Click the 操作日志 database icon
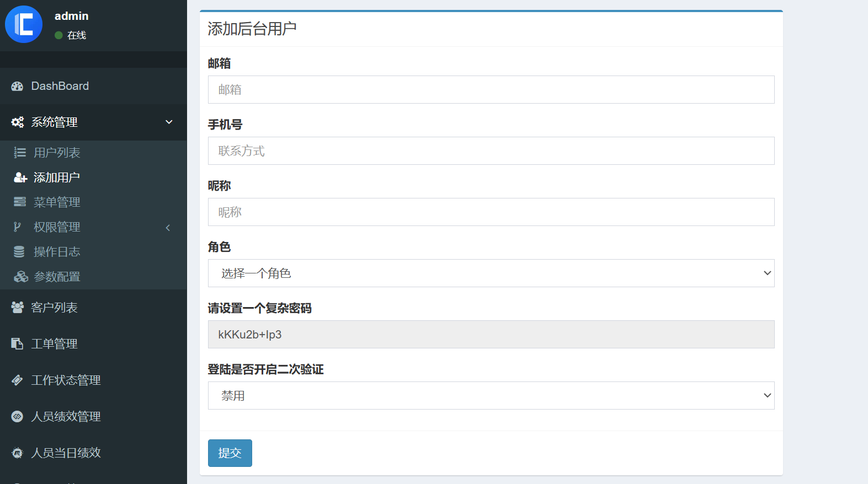Image resolution: width=868 pixels, height=484 pixels. 19,252
